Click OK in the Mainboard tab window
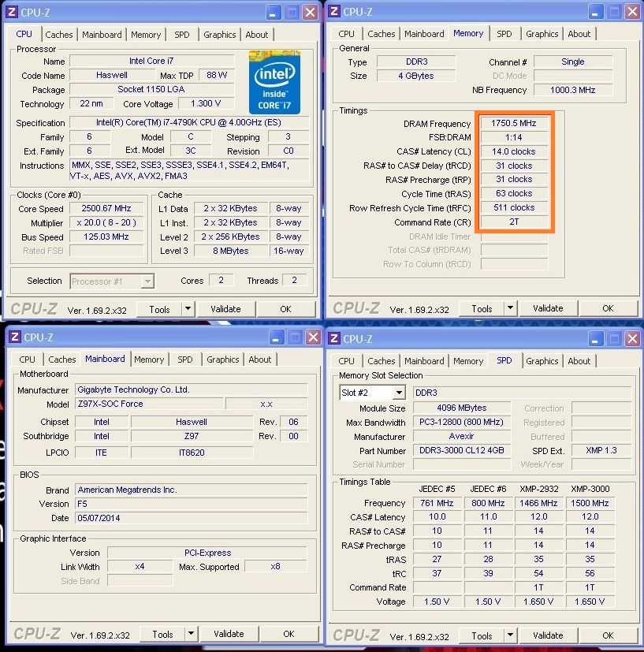This screenshot has height=652, width=644. 288,634
